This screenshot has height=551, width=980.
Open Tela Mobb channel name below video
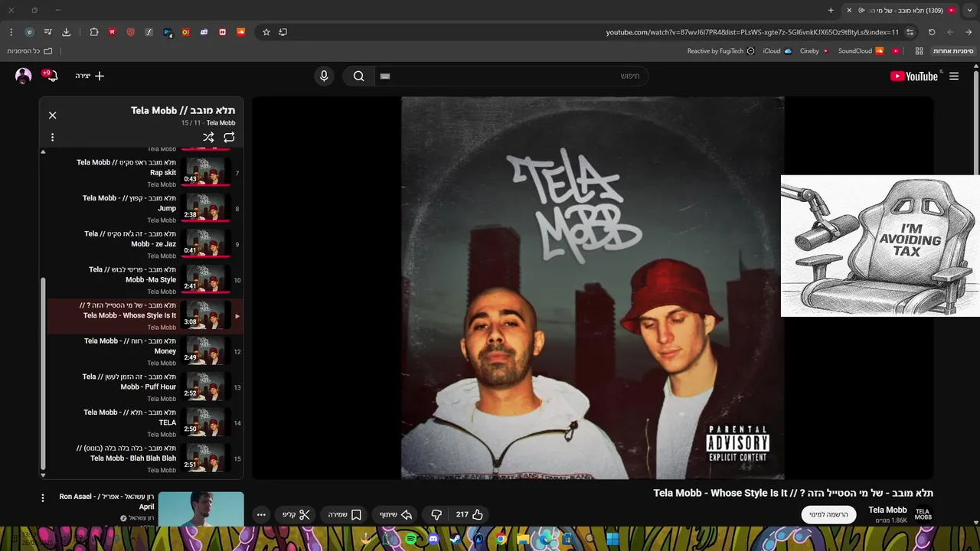click(x=887, y=510)
